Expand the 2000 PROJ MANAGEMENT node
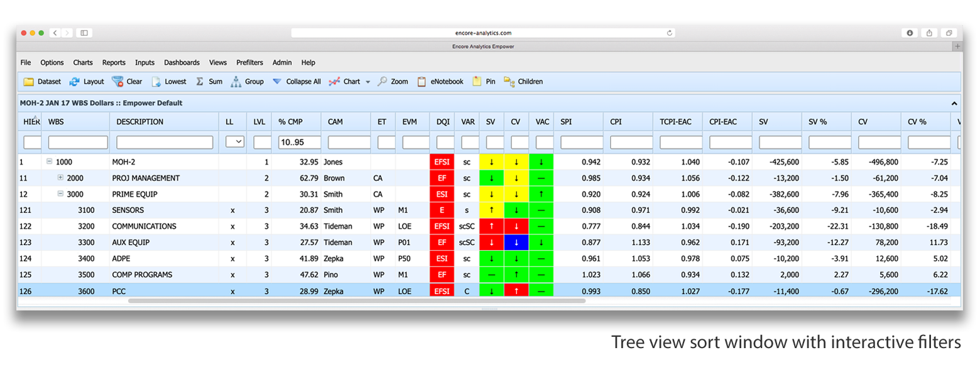980x372 pixels. 60,178
